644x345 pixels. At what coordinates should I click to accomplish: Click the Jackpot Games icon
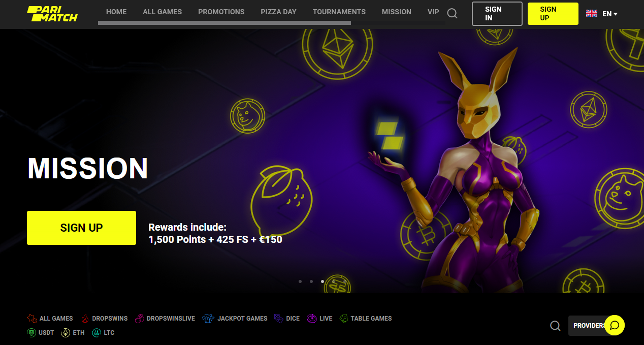(208, 319)
